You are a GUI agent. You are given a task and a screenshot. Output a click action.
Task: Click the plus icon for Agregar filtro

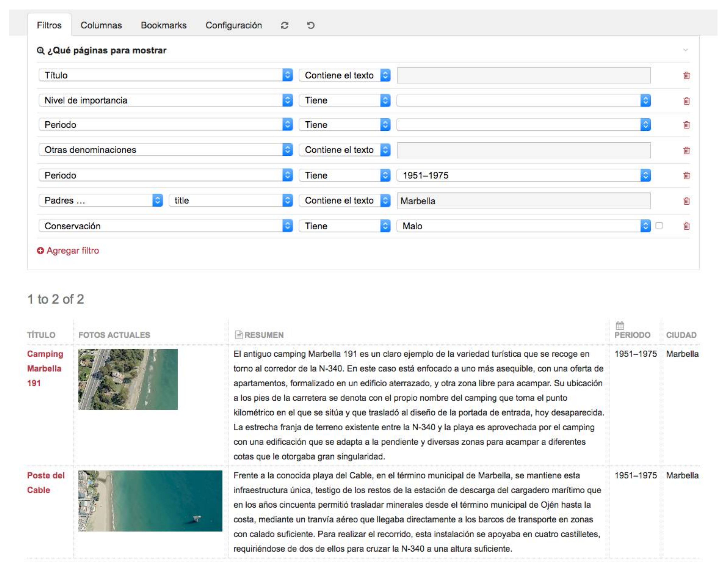click(40, 251)
